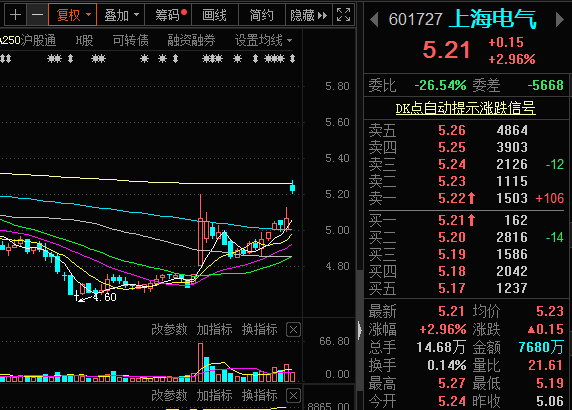Switch to 简约 mode
572x410 pixels.
click(x=262, y=15)
